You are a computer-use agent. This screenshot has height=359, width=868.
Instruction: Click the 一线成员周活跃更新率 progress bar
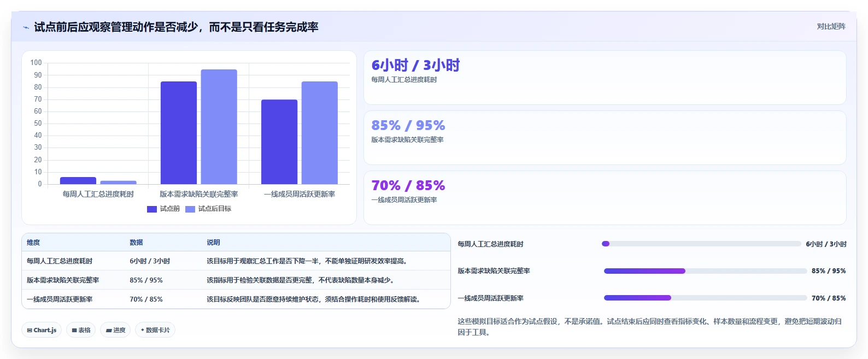(705, 298)
